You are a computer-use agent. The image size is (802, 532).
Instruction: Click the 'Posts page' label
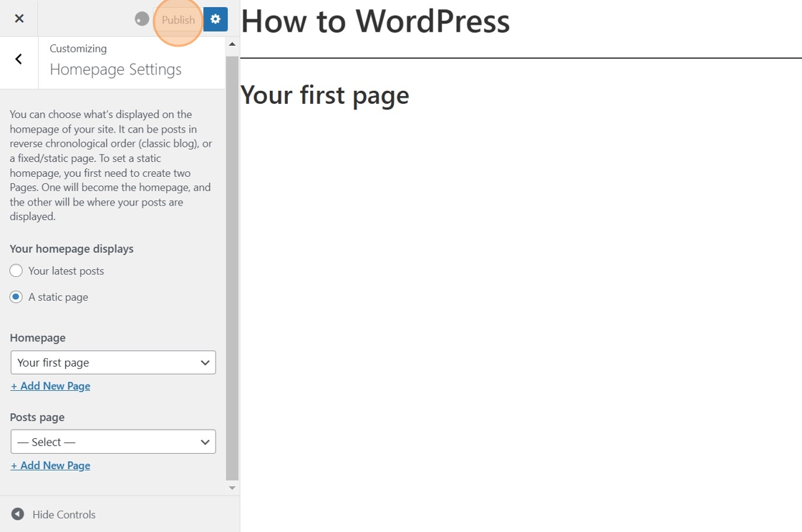(x=37, y=417)
